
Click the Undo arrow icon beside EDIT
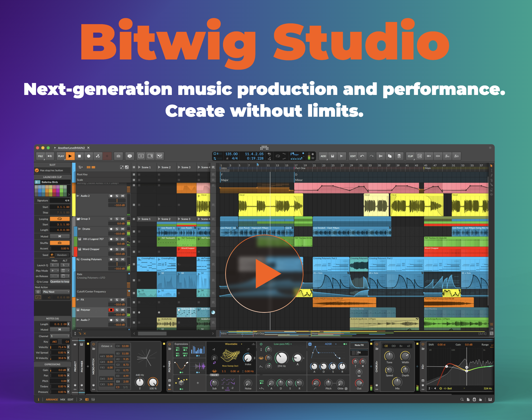[x=362, y=156]
